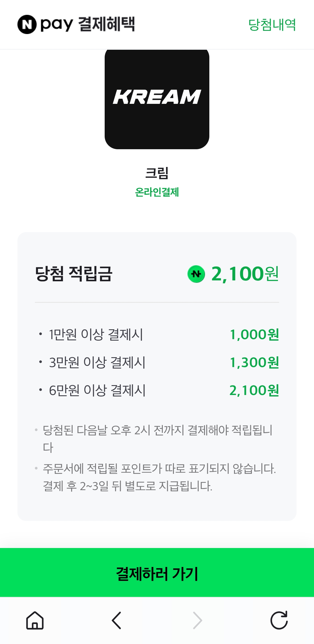Select the 6만원 이상 결제시 row
Screen dimensions: 314x644
click(97, 390)
